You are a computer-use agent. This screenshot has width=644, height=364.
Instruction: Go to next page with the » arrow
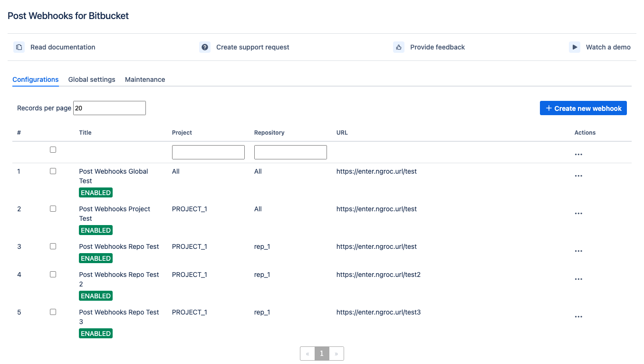336,354
